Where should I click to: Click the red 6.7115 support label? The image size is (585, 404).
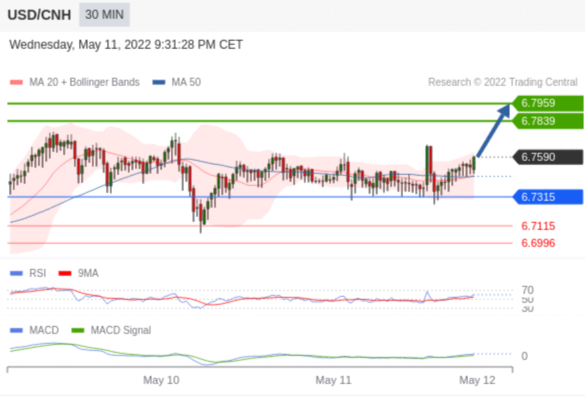pos(538,226)
